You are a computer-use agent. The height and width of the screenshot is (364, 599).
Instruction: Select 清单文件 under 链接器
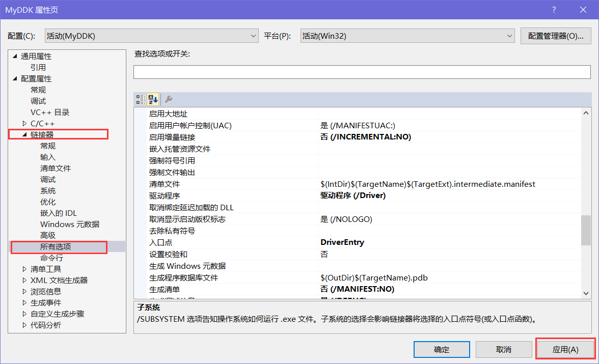coord(56,169)
